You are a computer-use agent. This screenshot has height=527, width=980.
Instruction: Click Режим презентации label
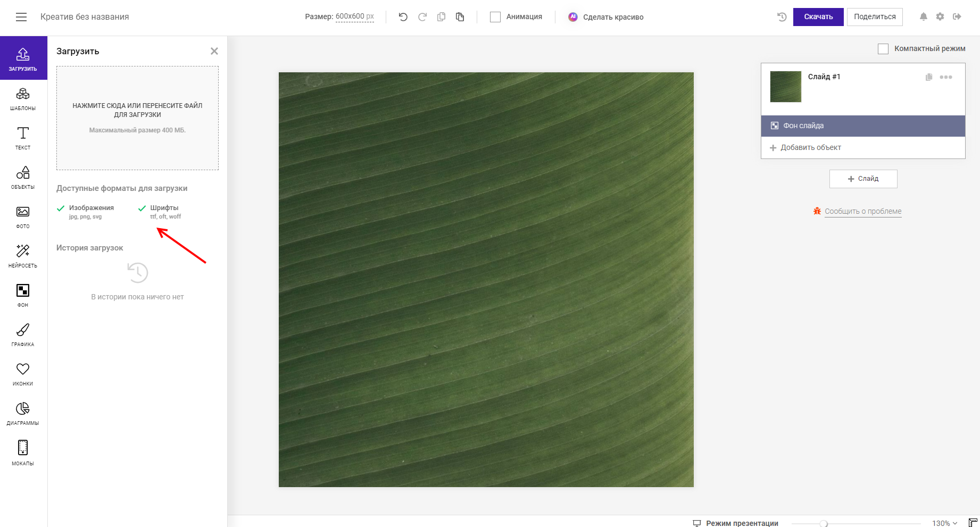[x=742, y=523]
